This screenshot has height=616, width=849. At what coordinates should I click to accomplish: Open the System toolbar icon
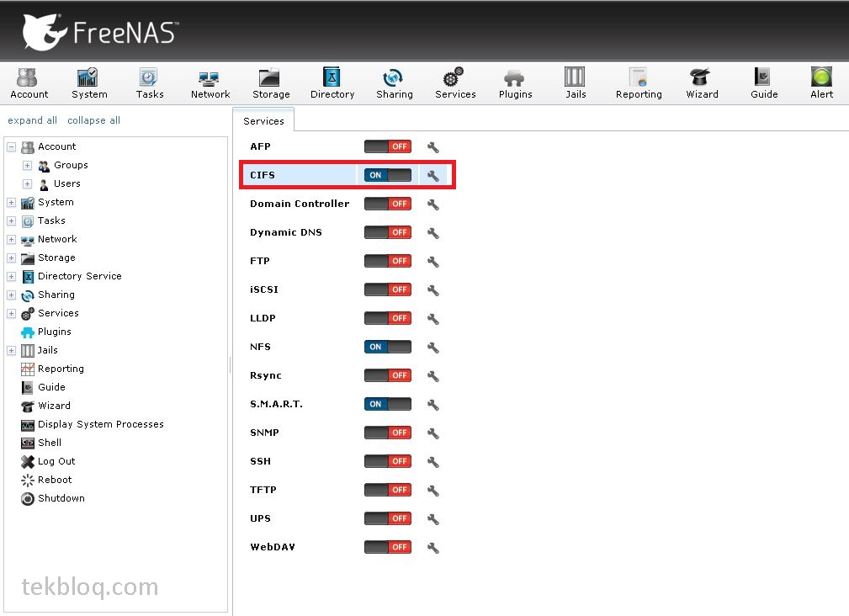89,82
